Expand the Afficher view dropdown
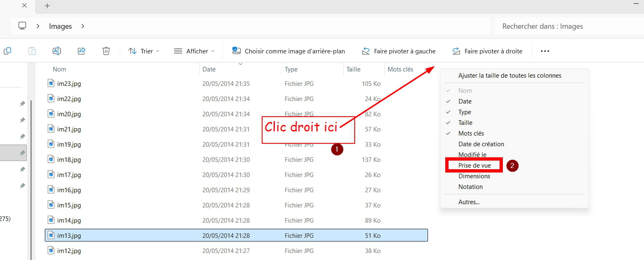The width and height of the screenshot is (644, 260). (194, 51)
